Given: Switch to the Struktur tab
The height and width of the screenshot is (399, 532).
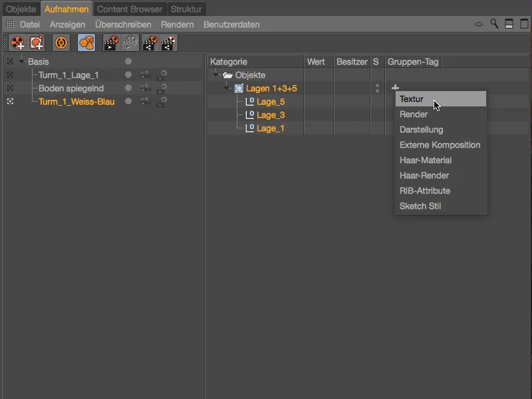Looking at the screenshot, I should coord(186,9).
